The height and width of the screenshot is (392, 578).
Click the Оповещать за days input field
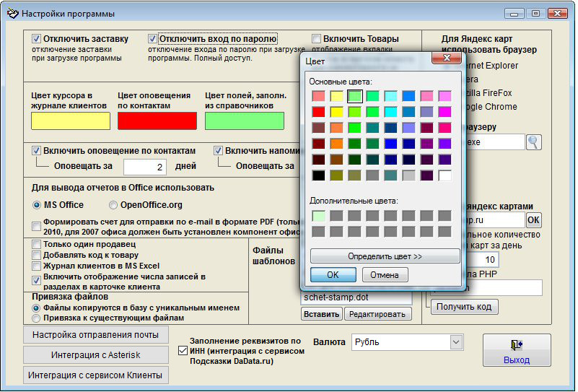click(145, 167)
